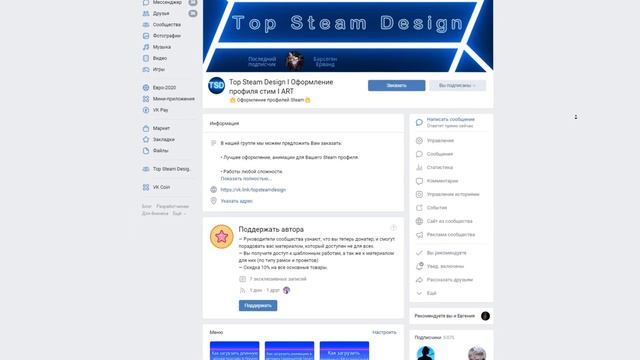The width and height of the screenshot is (640, 360).
Task: Click the star icon beside Поддержать автора
Action: [x=222, y=236]
